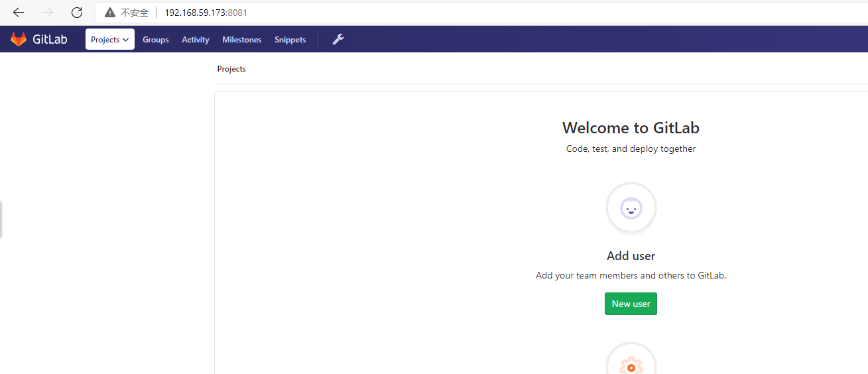Open the Groups menu item
The width and height of the screenshot is (868, 374).
pyautogui.click(x=156, y=40)
